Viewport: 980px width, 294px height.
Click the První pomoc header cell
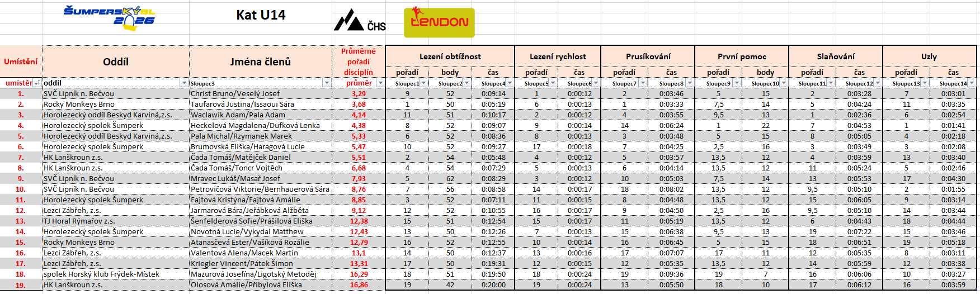(x=741, y=56)
